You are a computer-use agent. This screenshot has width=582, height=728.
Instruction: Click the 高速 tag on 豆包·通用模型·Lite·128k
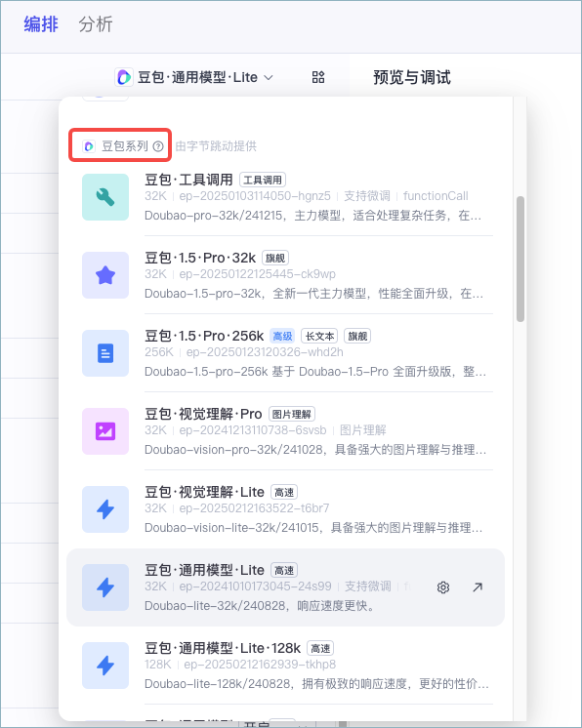click(320, 648)
